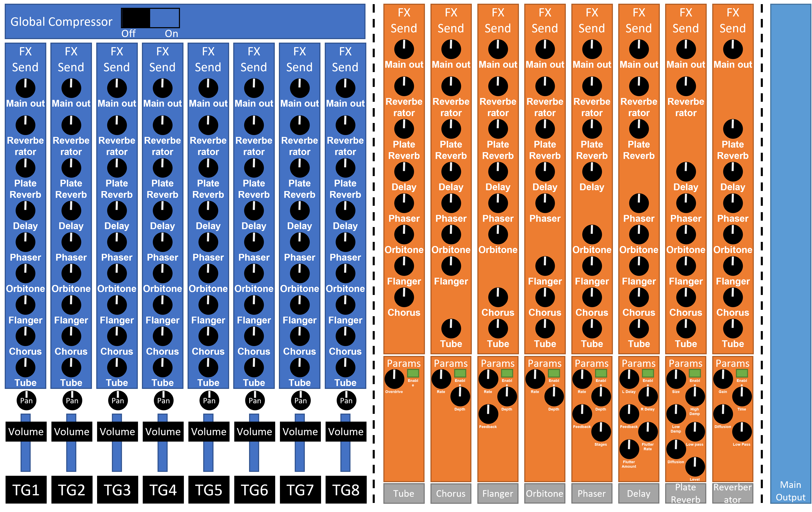Click the Main Output strip
The height and width of the screenshot is (512, 812).
click(x=791, y=254)
